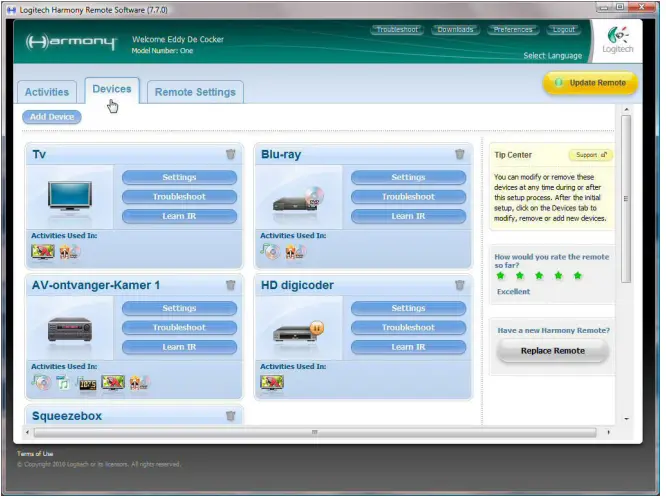Open CD activity icon under AV-ontvanger-Kamer 1
Image resolution: width=666 pixels, height=499 pixels.
(x=42, y=385)
